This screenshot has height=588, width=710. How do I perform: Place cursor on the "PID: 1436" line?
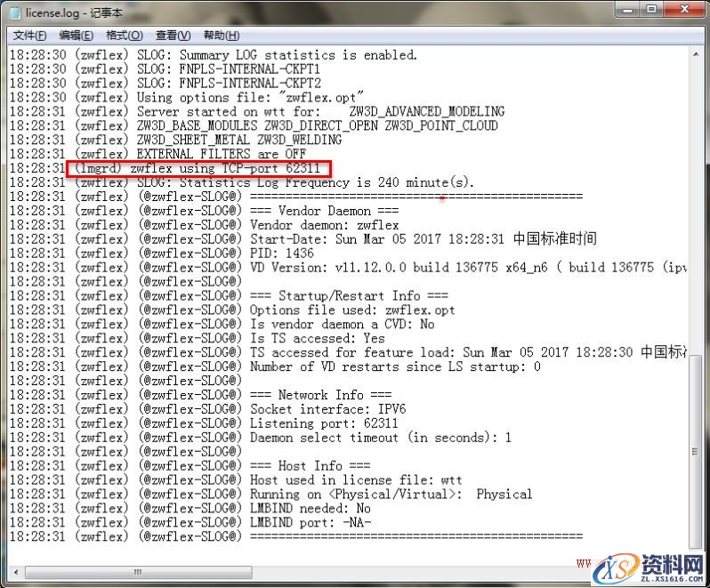(x=281, y=254)
